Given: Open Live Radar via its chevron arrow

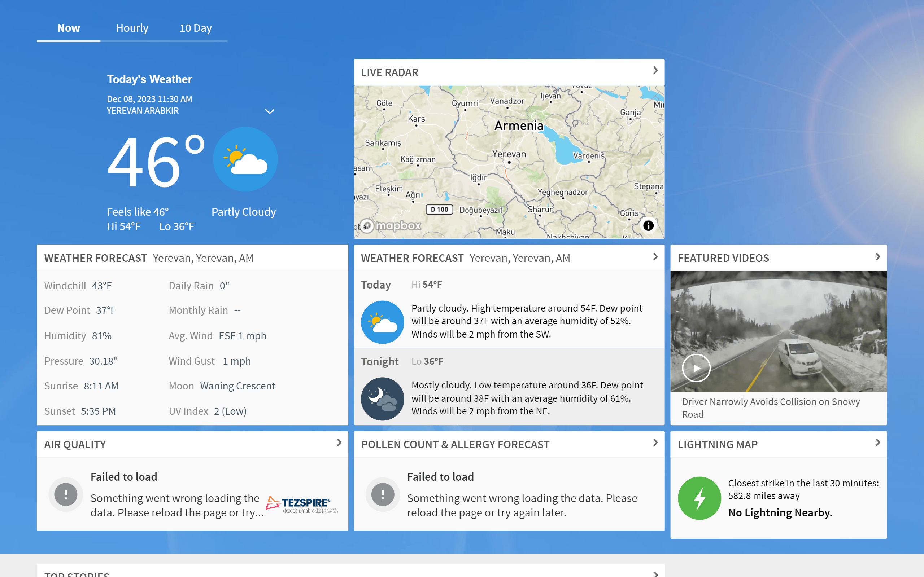Looking at the screenshot, I should click(655, 71).
